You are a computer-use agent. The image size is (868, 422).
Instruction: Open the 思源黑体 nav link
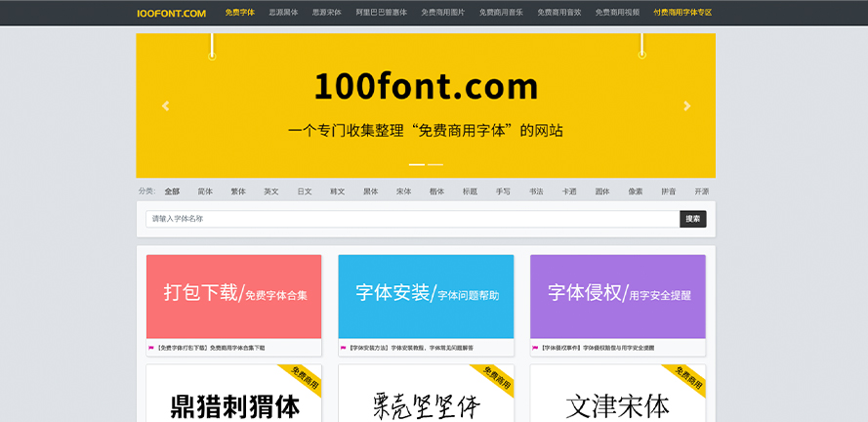point(283,12)
